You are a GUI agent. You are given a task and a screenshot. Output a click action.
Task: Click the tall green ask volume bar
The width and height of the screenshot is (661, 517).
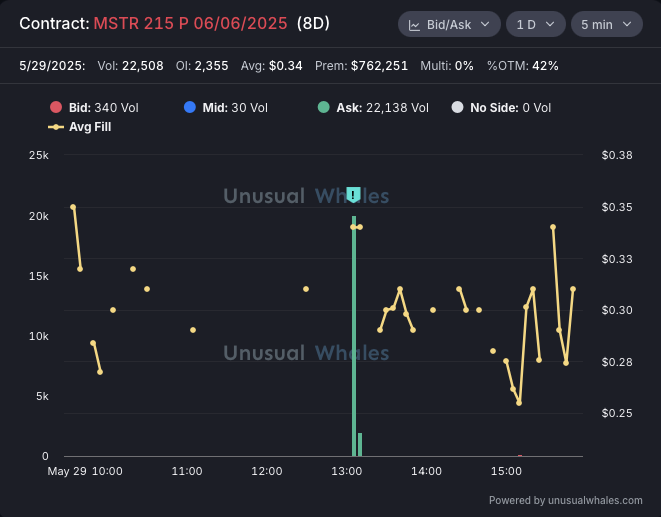(354, 336)
